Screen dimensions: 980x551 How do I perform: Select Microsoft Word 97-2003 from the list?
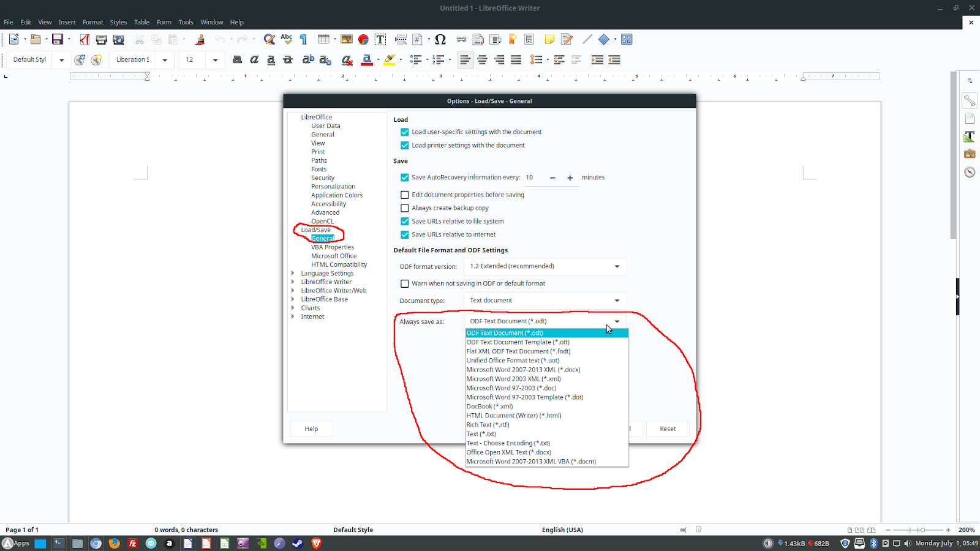pos(510,388)
